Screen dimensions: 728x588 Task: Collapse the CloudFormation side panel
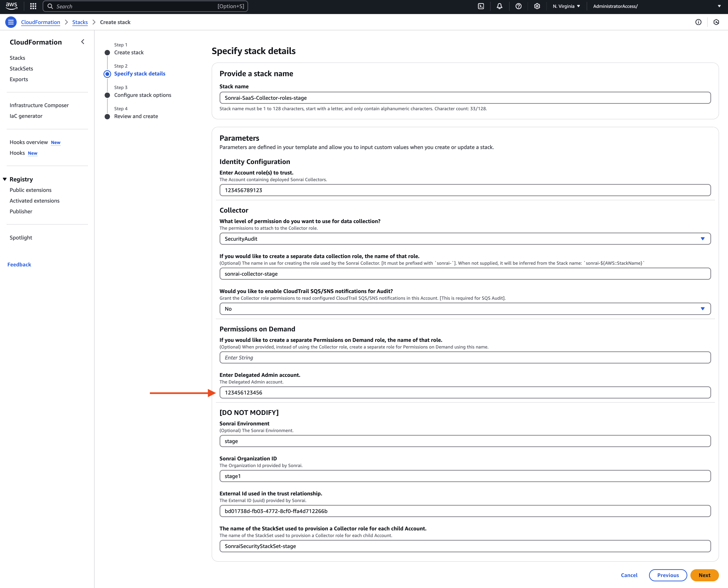[83, 42]
